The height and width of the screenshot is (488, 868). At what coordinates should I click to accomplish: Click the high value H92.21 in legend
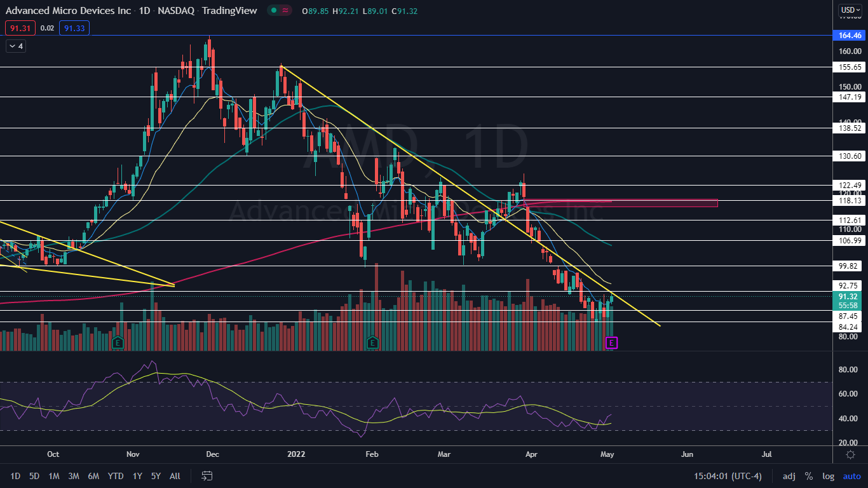(x=344, y=11)
